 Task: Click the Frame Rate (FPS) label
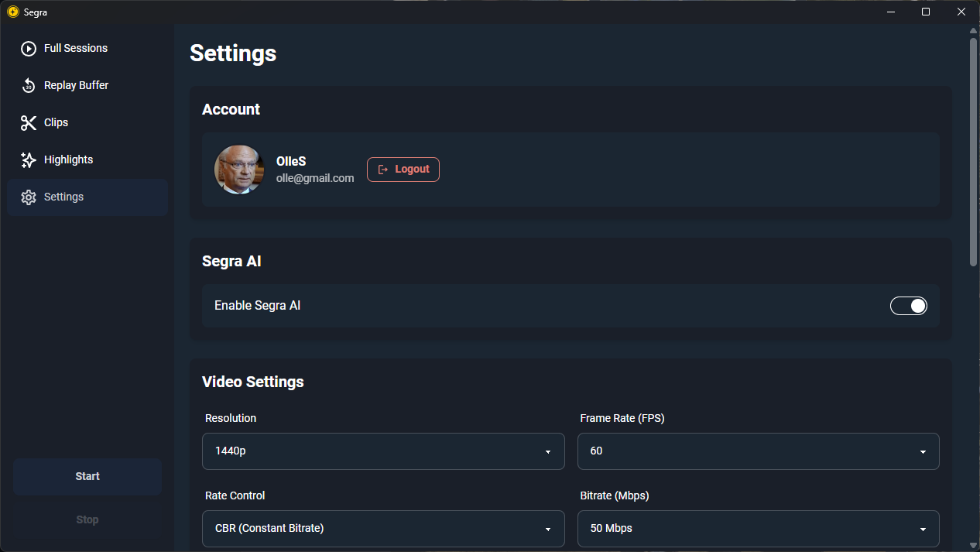(x=622, y=418)
